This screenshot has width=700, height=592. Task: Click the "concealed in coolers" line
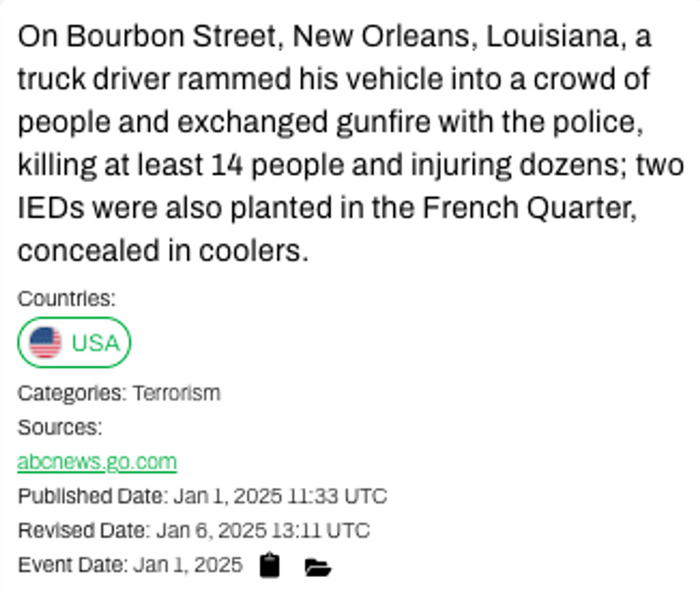pyautogui.click(x=163, y=251)
